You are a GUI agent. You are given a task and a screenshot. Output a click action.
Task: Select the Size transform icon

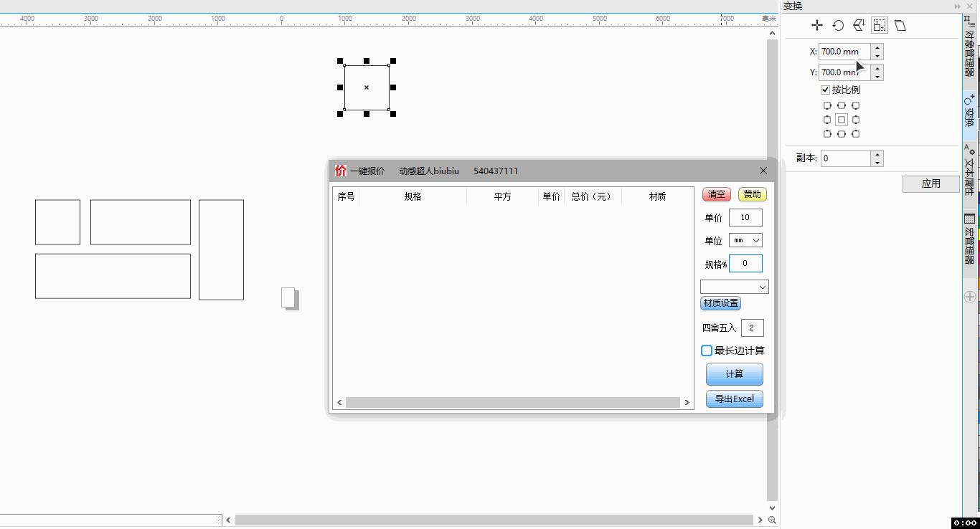[880, 26]
